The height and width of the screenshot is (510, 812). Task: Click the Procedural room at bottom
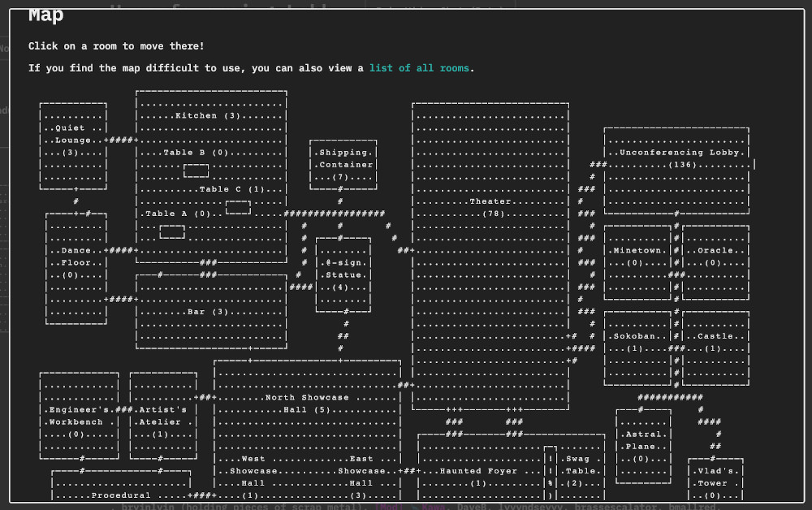[x=121, y=495]
